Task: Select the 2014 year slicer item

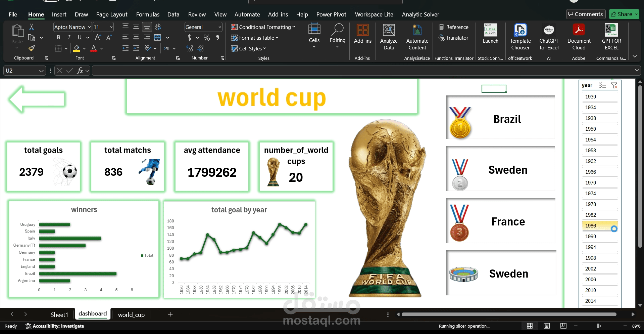Action: tap(600, 301)
